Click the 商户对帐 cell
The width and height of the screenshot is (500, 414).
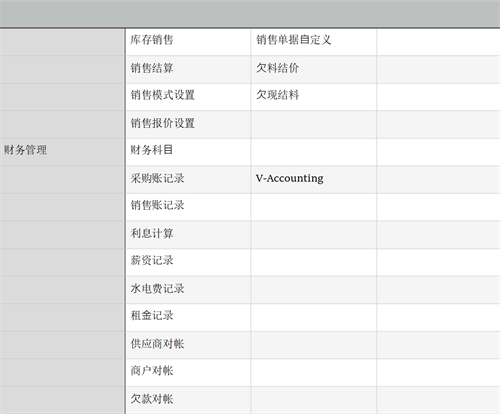coord(188,372)
